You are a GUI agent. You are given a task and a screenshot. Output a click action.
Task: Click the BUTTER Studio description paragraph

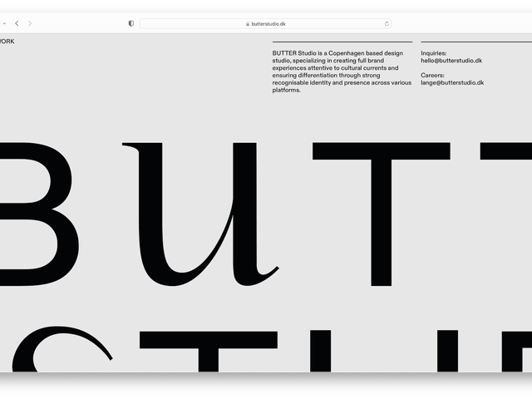[x=342, y=71]
